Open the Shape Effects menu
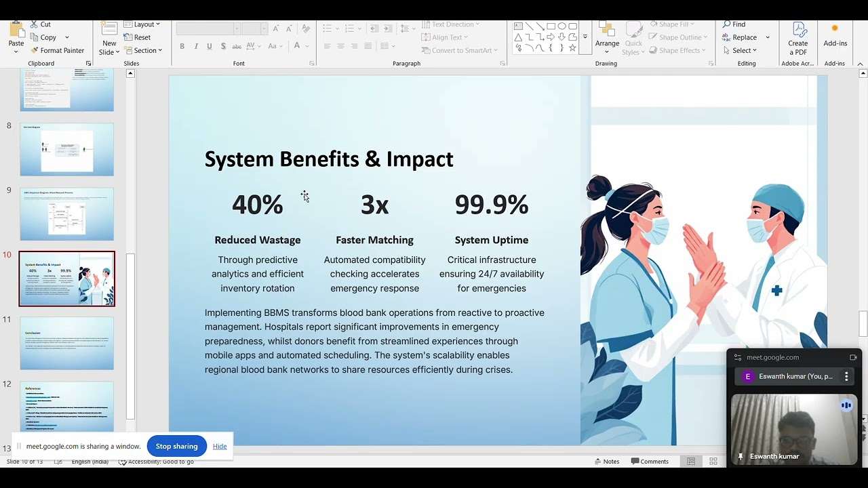Image resolution: width=868 pixels, height=488 pixels. tap(677, 50)
